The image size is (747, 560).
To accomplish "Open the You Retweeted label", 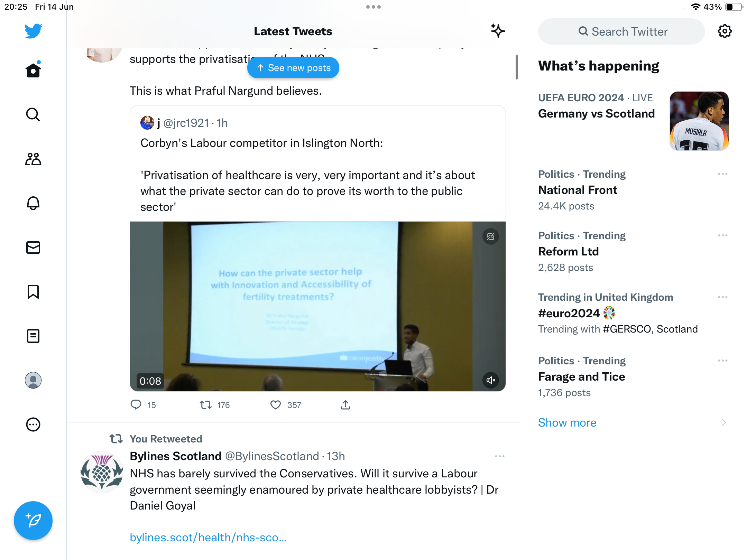I will coord(166,439).
